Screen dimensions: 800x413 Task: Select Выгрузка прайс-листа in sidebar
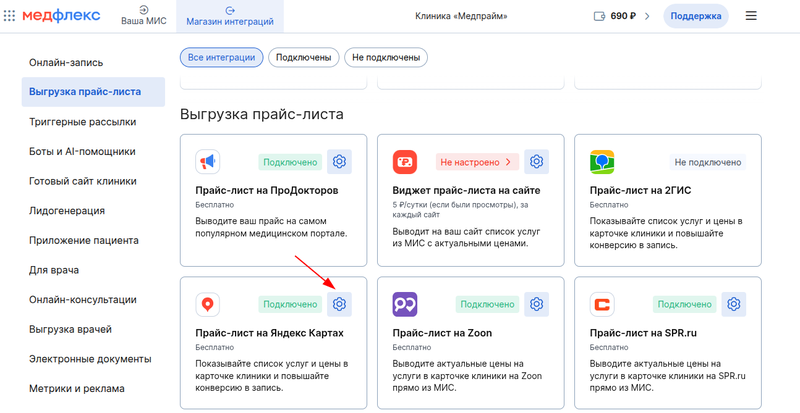pyautogui.click(x=93, y=92)
